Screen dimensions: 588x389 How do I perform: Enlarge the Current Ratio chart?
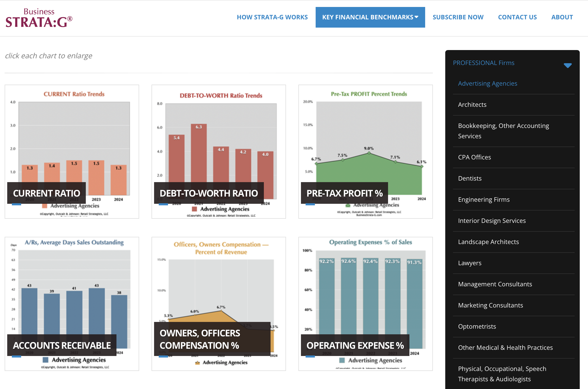pos(72,151)
